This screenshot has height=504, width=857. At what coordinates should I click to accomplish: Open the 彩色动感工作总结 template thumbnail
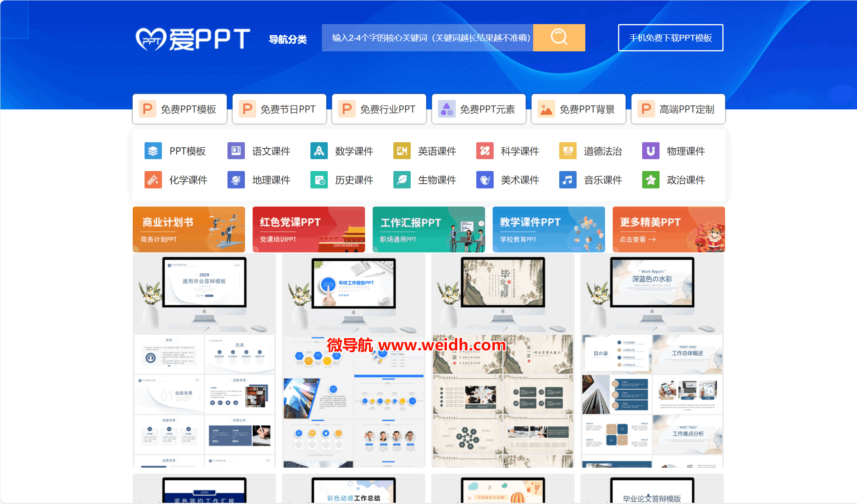(x=353, y=489)
